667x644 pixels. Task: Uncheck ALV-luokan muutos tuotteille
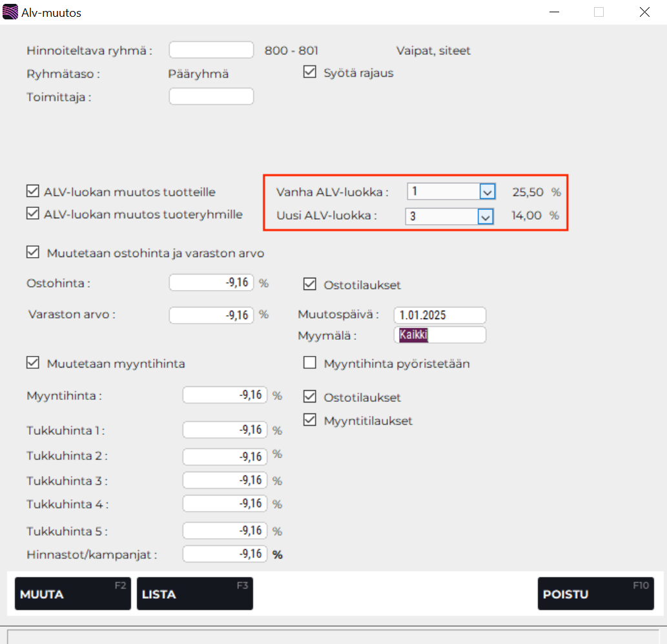(33, 191)
